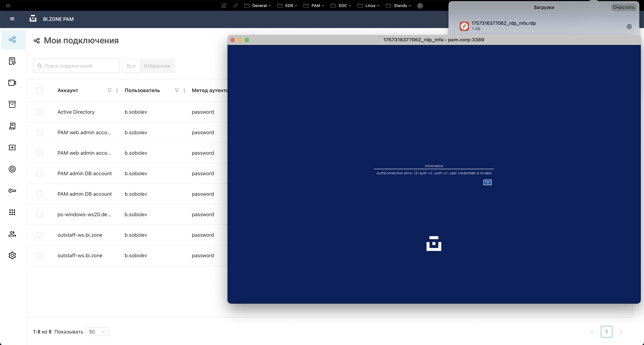
Task: Select the Все tab
Action: [131, 66]
